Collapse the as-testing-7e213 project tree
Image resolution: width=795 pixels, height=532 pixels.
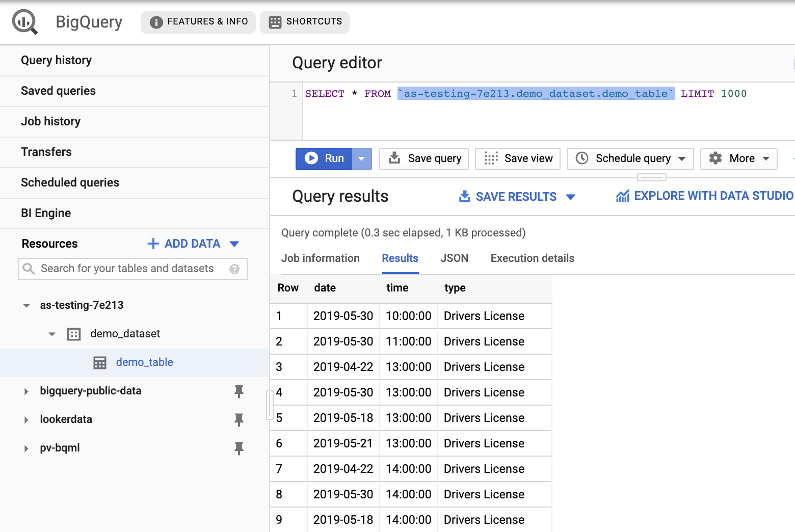(26, 306)
